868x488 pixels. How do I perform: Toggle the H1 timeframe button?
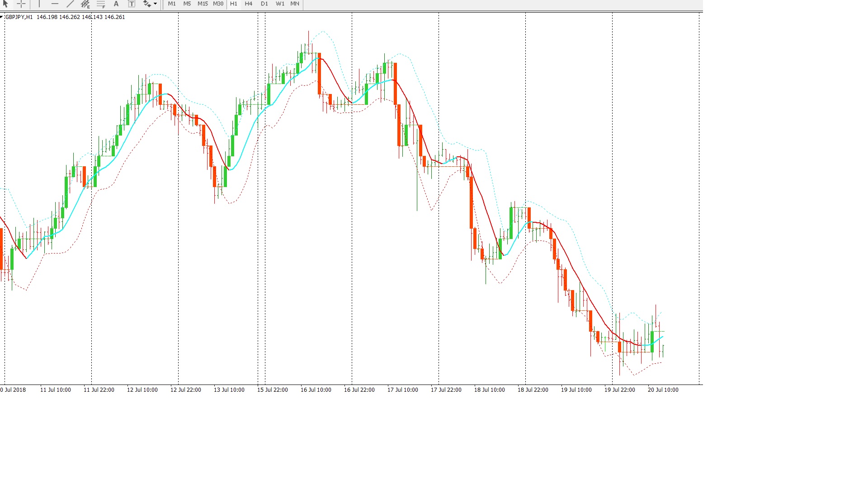click(x=234, y=4)
